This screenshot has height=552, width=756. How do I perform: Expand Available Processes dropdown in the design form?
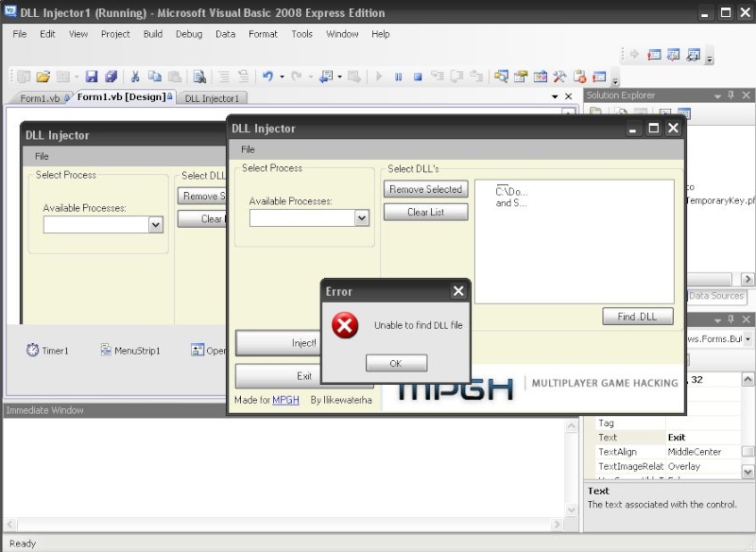pyautogui.click(x=155, y=225)
